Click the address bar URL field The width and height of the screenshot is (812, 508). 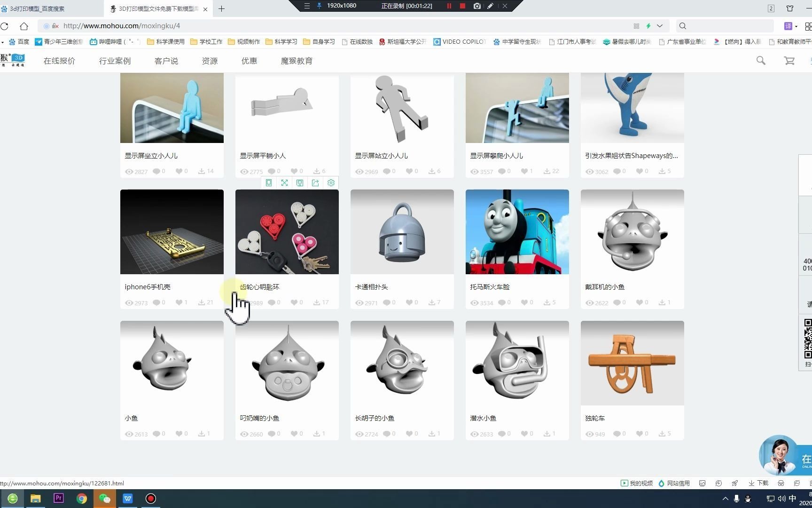click(122, 26)
